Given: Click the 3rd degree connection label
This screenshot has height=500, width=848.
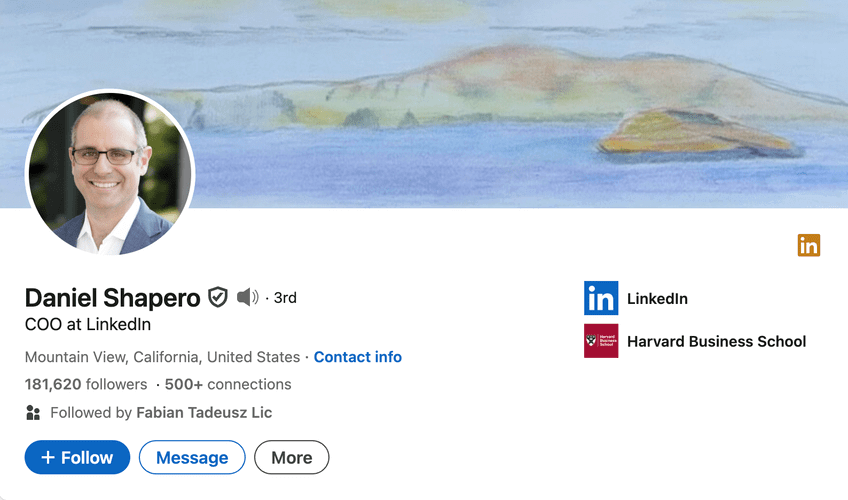Looking at the screenshot, I should click(x=285, y=298).
